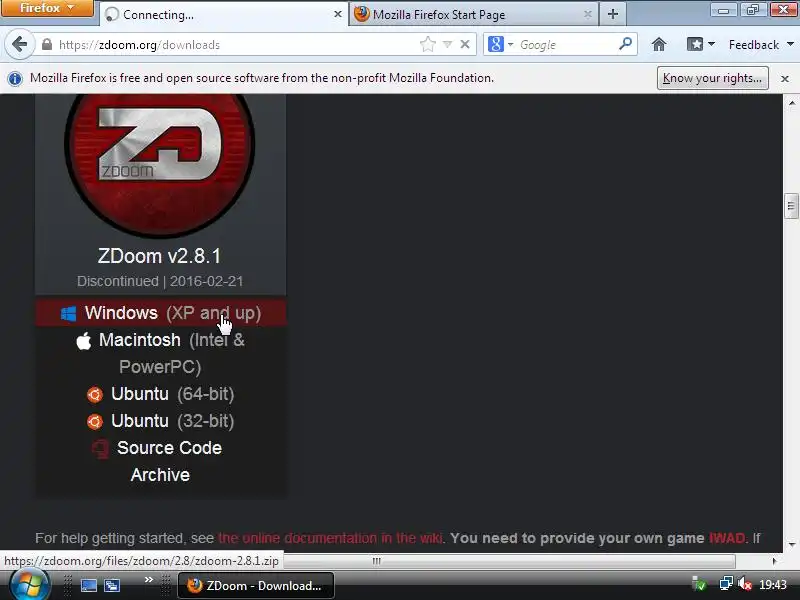Image resolution: width=800 pixels, height=600 pixels.
Task: Click the browser back arrow button
Action: click(19, 44)
